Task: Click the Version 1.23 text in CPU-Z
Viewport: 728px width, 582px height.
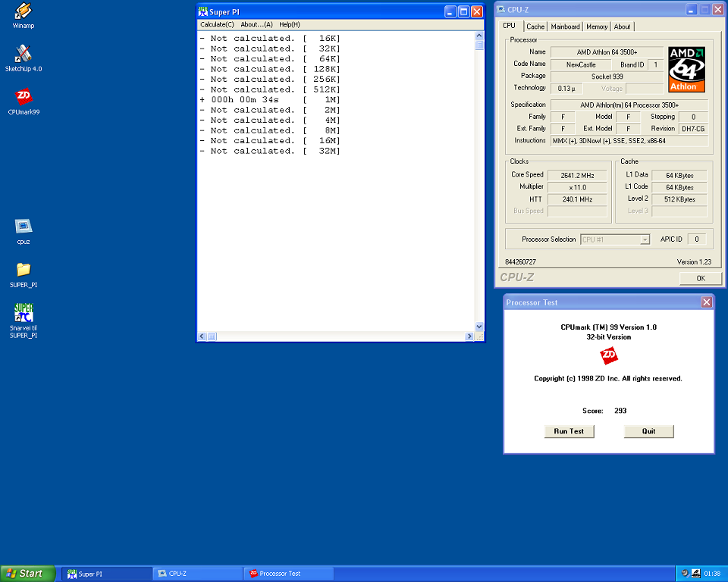Action: [x=694, y=261]
